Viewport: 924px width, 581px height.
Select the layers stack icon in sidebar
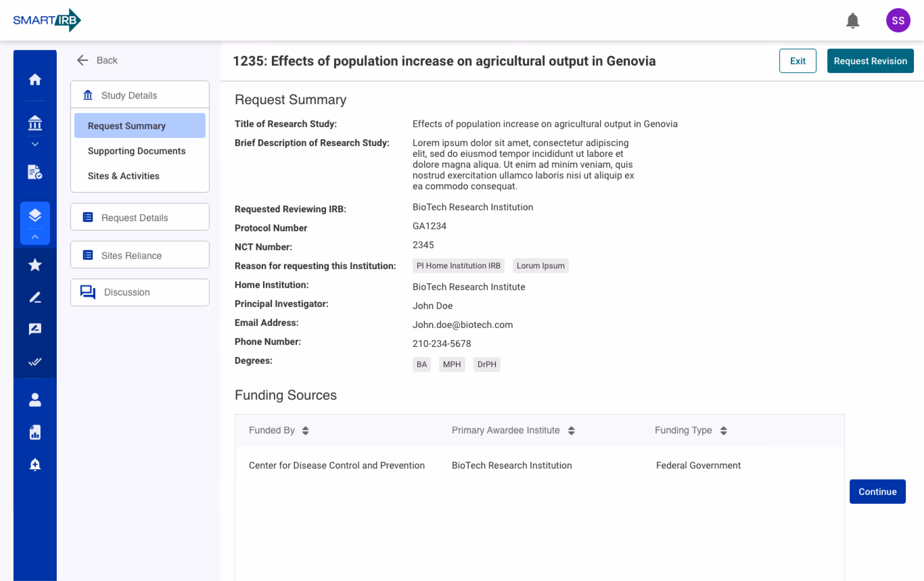(x=35, y=215)
